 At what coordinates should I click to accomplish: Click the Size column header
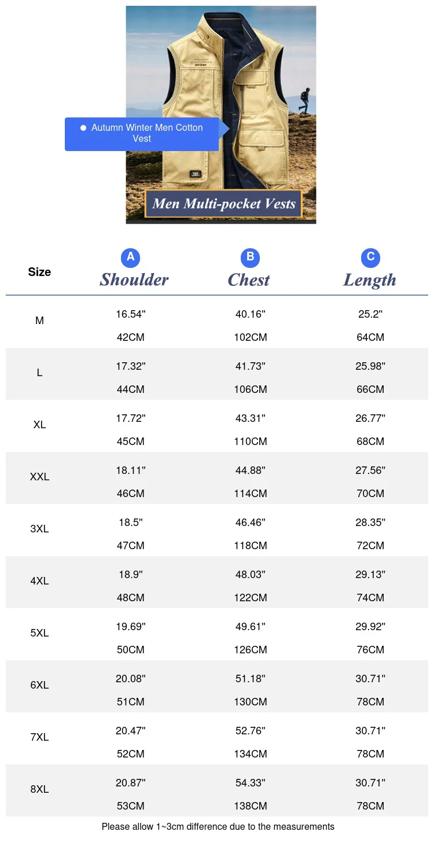tap(39, 272)
